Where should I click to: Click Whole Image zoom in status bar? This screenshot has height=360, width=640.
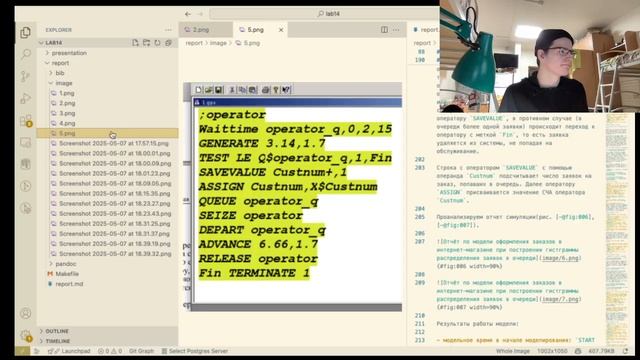click(x=513, y=351)
